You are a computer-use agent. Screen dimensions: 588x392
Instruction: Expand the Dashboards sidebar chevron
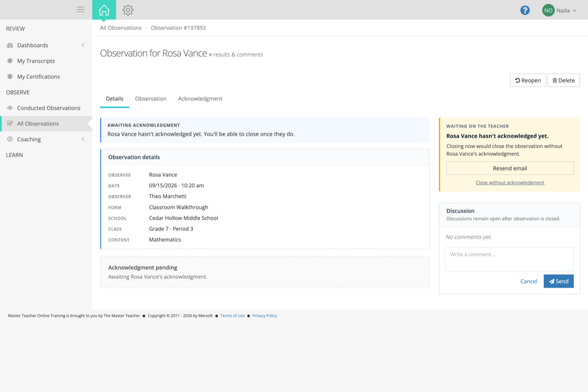(x=83, y=45)
